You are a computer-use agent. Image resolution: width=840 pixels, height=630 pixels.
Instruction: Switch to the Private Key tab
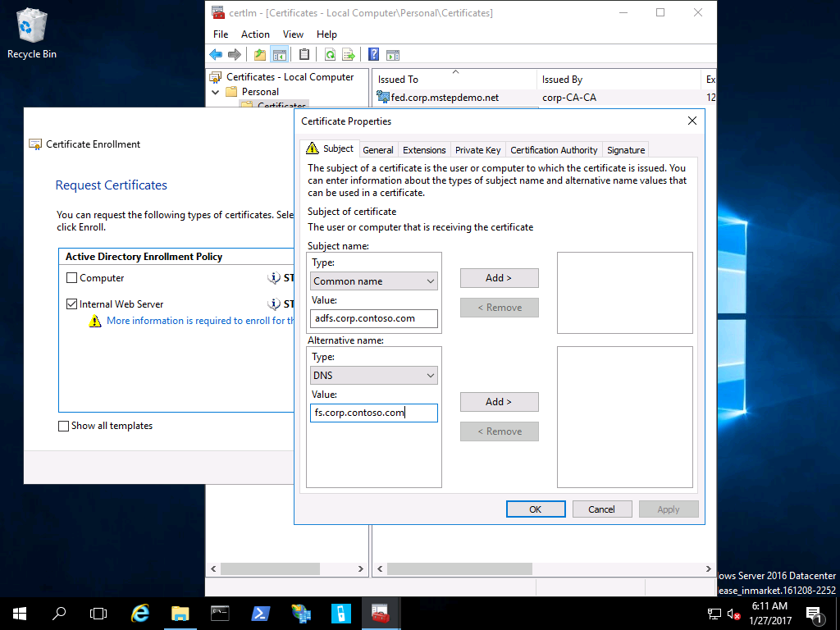click(477, 150)
